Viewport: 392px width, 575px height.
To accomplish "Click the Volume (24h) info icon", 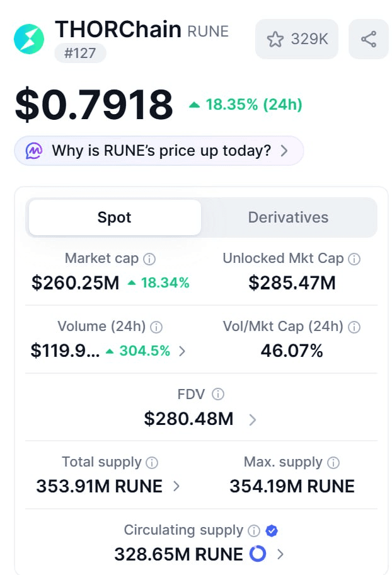I will [x=156, y=327].
